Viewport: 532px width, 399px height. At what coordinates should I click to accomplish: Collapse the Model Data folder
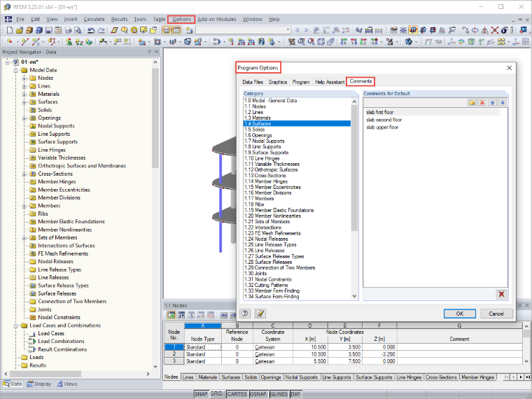15,70
